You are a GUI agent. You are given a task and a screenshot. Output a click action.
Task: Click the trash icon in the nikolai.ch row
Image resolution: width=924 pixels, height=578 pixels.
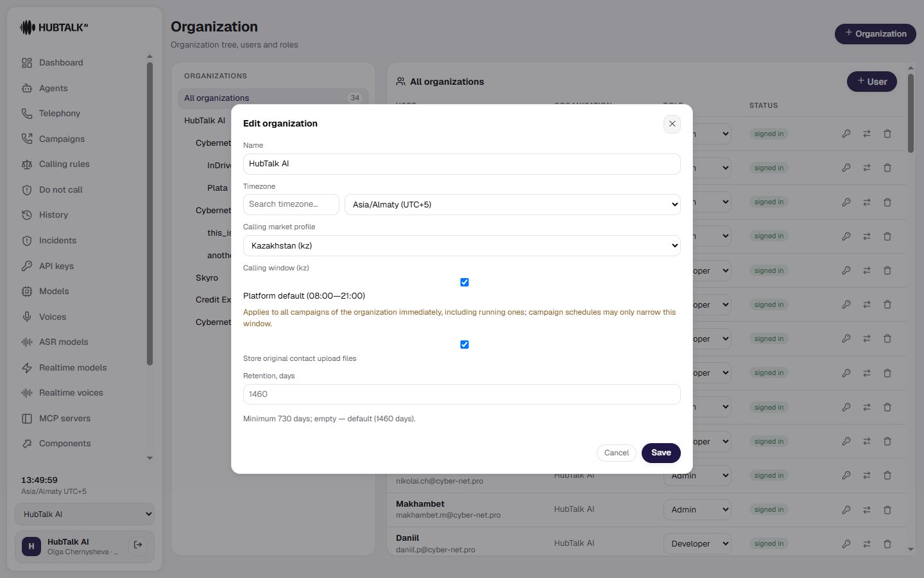[887, 475]
